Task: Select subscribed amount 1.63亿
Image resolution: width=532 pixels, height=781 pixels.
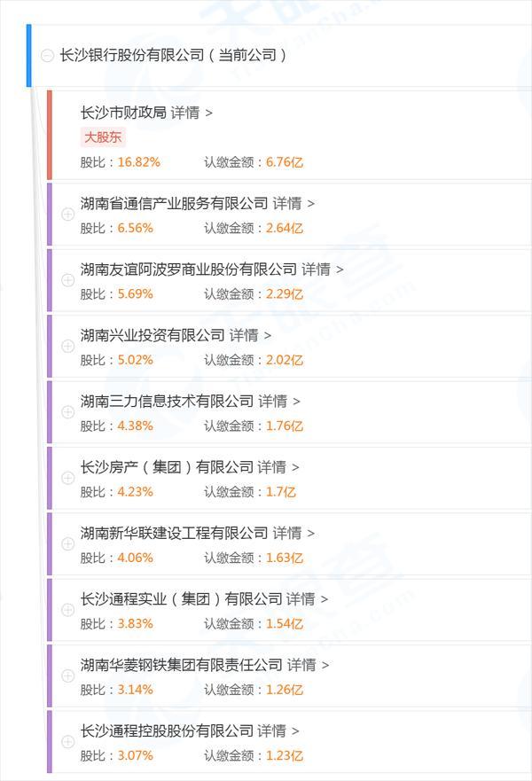Action: point(285,558)
